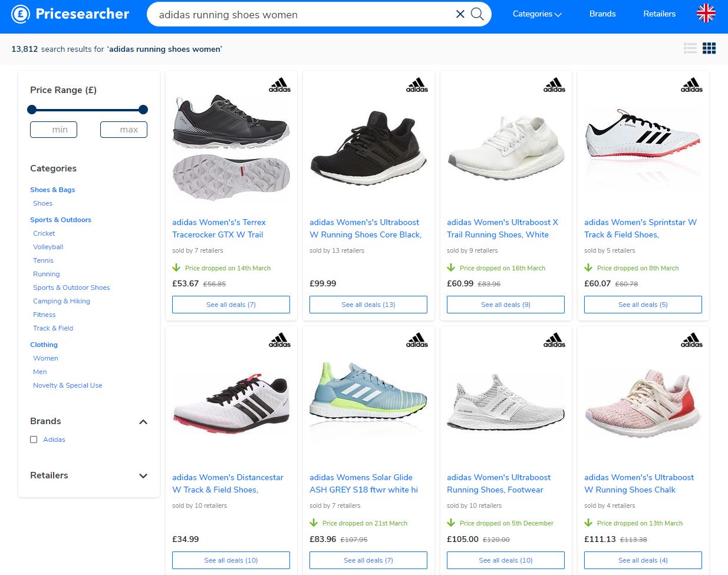Click price drop arrow for 21st March
Viewport: 728px width, 575px height.
pyautogui.click(x=314, y=523)
